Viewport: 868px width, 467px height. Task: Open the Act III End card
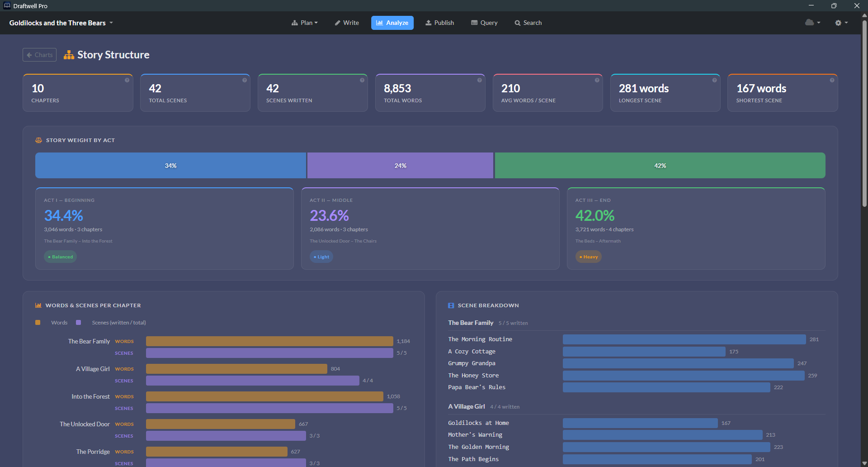(x=696, y=229)
